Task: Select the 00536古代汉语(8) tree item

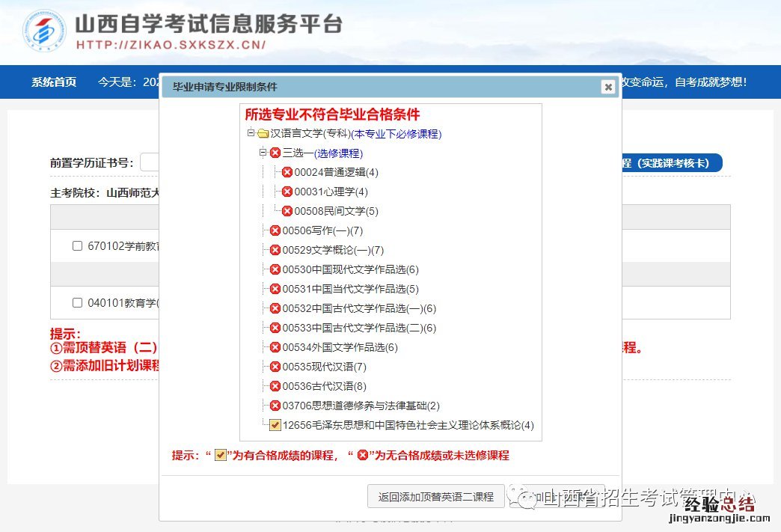Action: (x=324, y=386)
